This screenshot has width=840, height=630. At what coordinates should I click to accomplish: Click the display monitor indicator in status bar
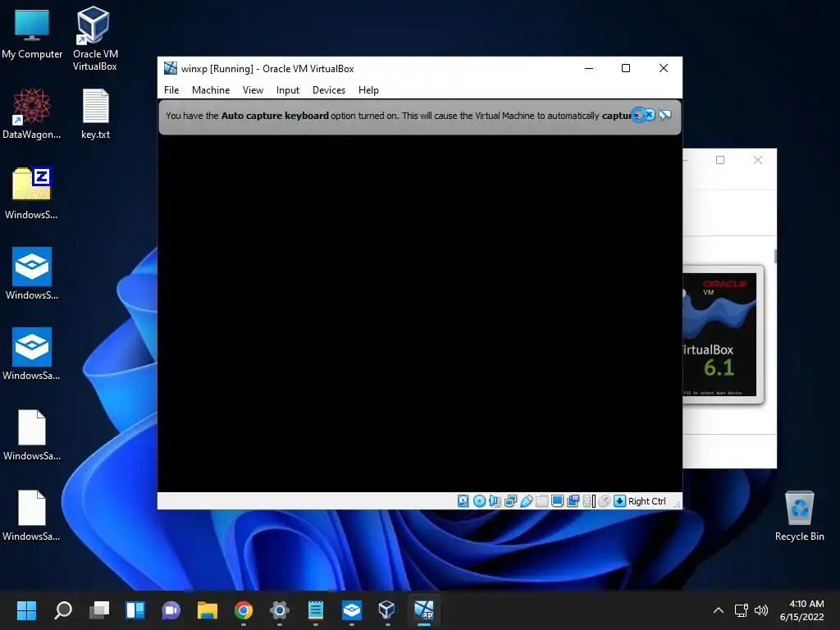coord(557,501)
